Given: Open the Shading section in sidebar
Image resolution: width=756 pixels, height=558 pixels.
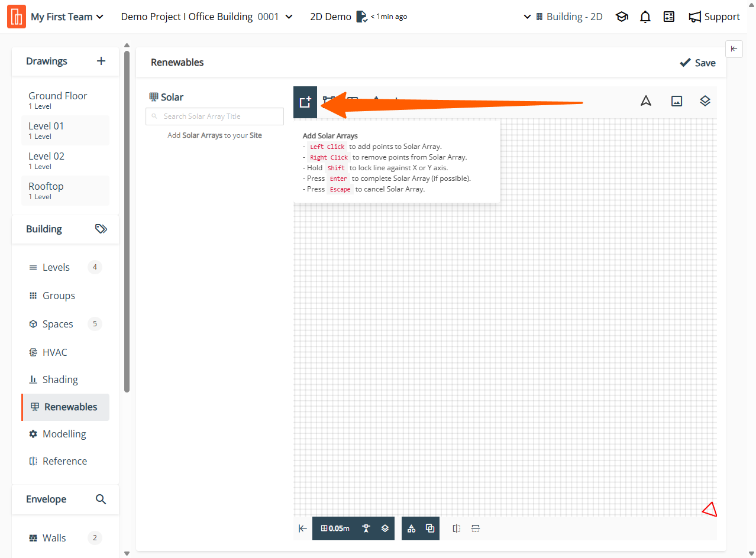Looking at the screenshot, I should [60, 379].
